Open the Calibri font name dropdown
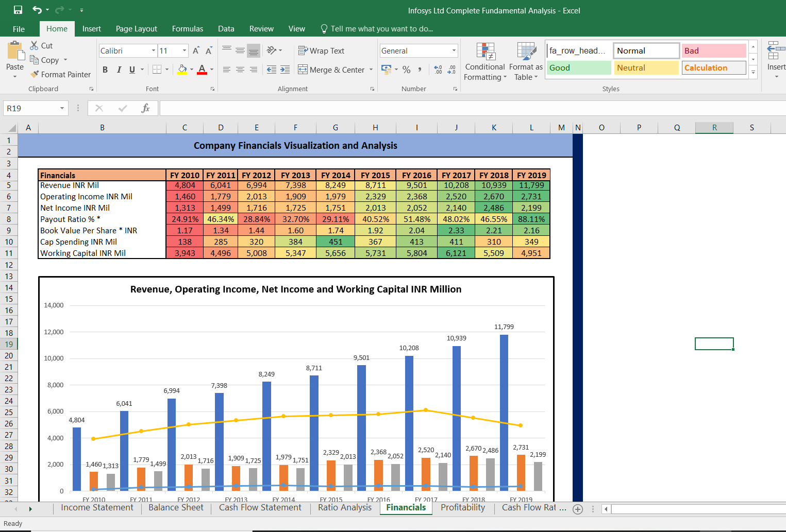The image size is (786, 532). tap(154, 50)
